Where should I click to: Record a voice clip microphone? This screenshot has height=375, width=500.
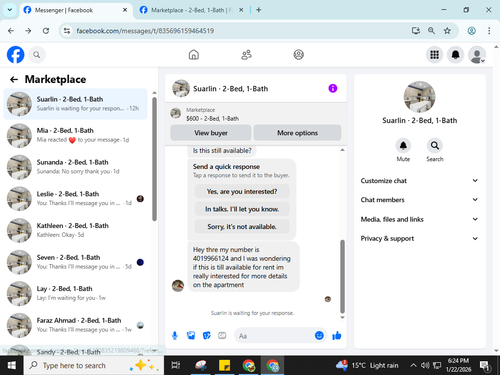[175, 335]
